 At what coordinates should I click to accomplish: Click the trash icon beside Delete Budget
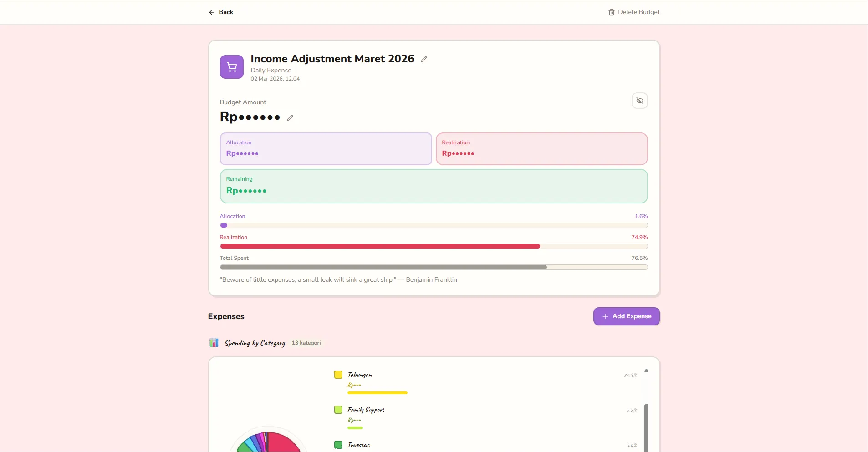pos(612,12)
